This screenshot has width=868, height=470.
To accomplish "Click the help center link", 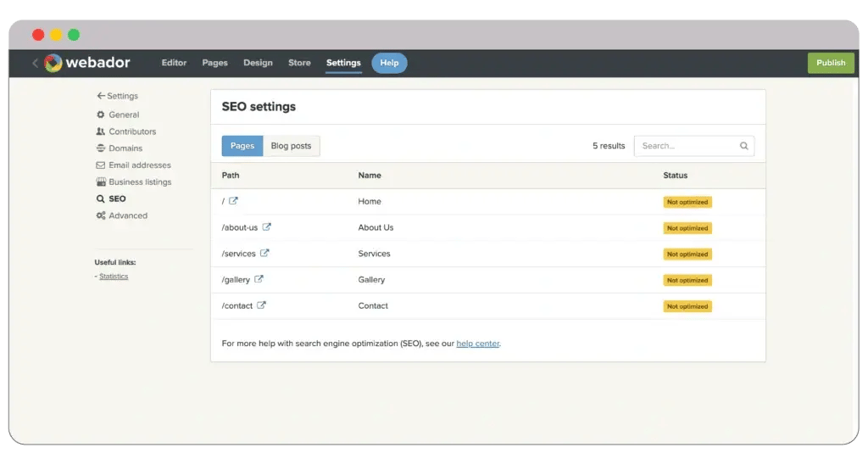I will coord(478,344).
